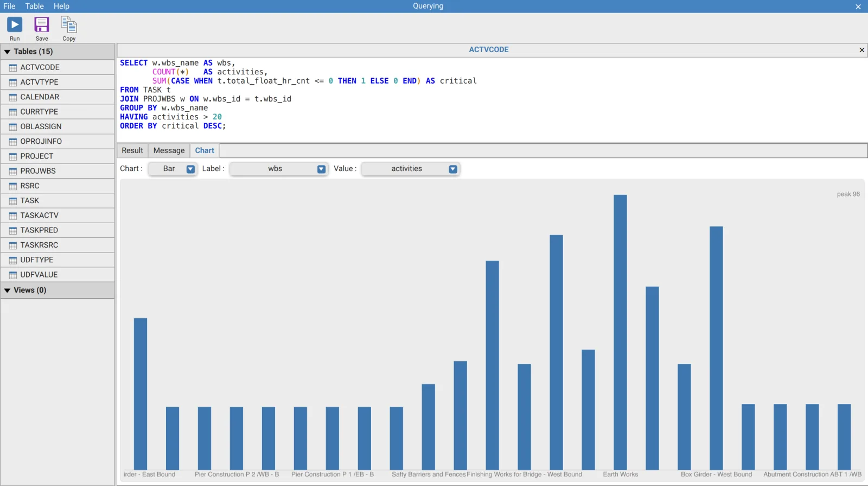This screenshot has width=868, height=486.
Task: Open the File menu
Action: pos(9,6)
